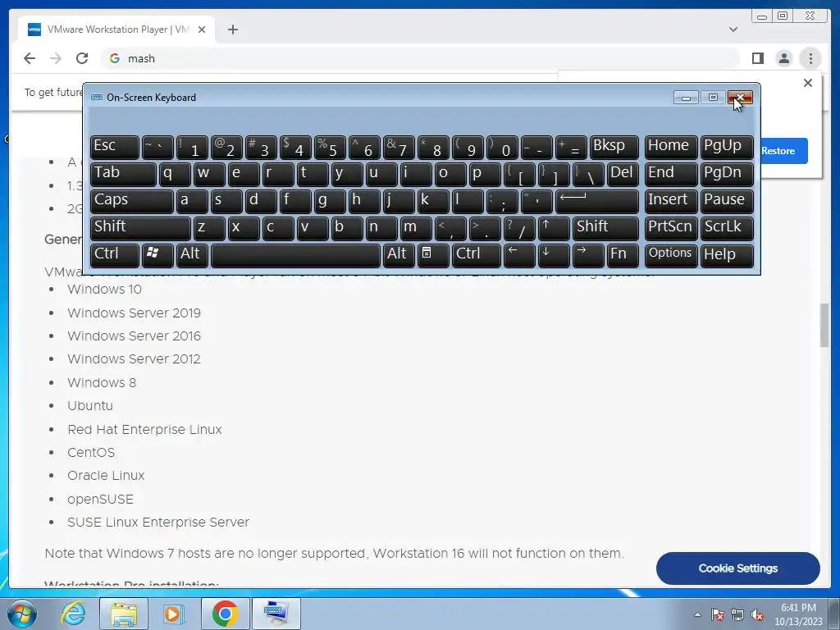Open Windows Start menu
Screen dimensions: 840x630
22,614
